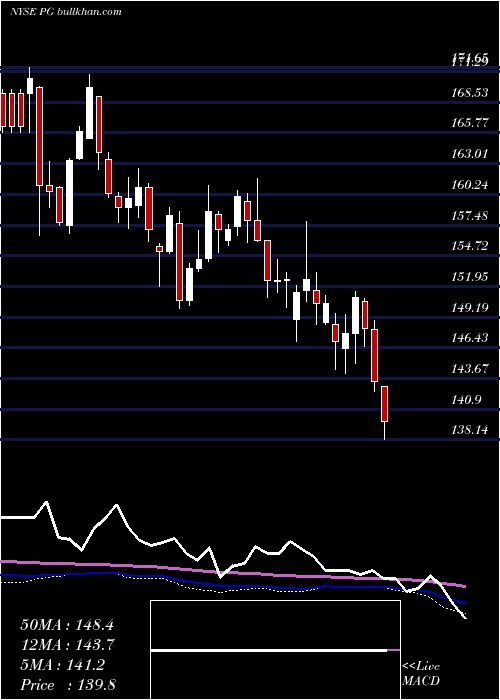The image size is (500, 700).
Task: Click the 160.24 price axis label
Action: 471,185
